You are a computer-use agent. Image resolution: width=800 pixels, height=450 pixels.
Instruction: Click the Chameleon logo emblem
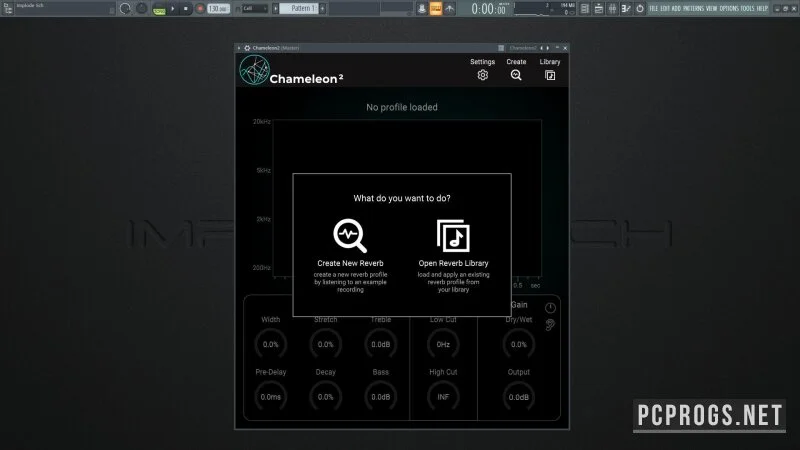254,70
